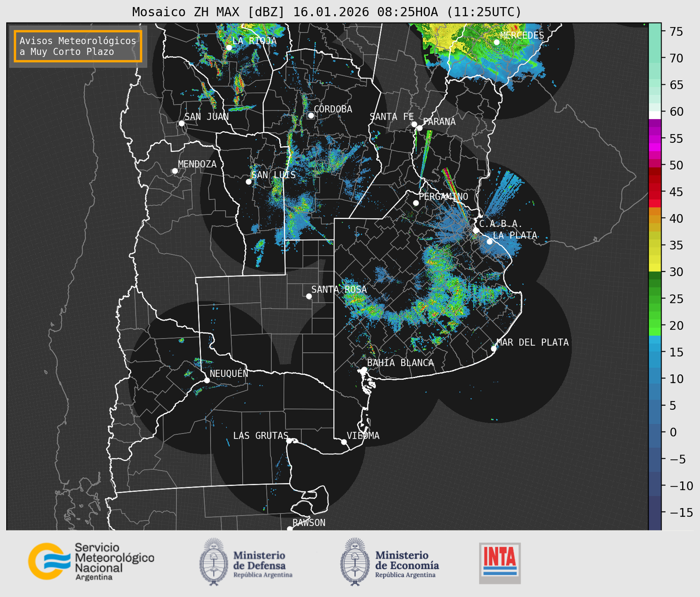This screenshot has height=597, width=700.
Task: Click the Mercedes city marker dot
Action: [x=497, y=42]
